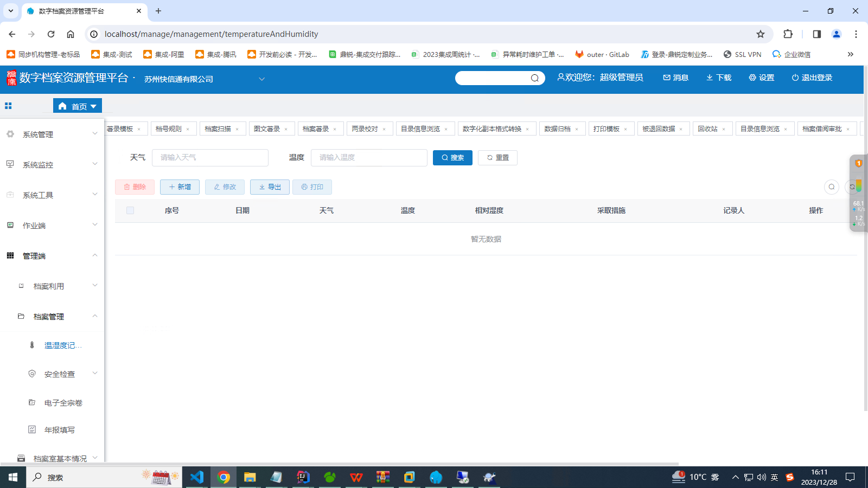Click the 导出 export button
This screenshot has height=488, width=868.
tap(270, 187)
